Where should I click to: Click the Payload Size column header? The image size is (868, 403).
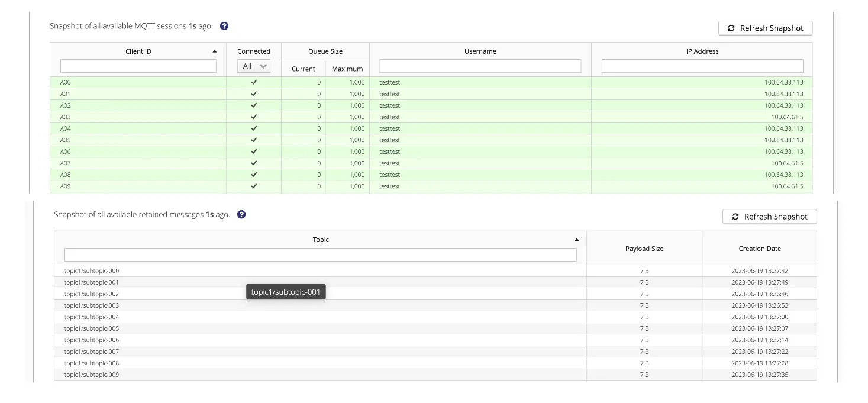644,249
